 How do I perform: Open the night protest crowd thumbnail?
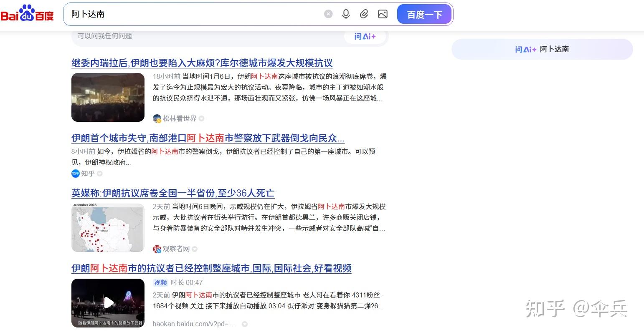[x=108, y=97]
